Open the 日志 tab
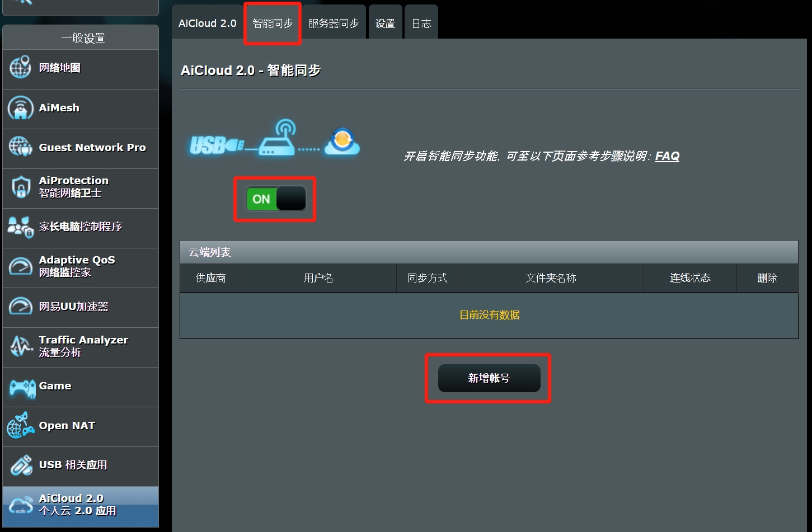Image resolution: width=812 pixels, height=532 pixels. coord(421,23)
